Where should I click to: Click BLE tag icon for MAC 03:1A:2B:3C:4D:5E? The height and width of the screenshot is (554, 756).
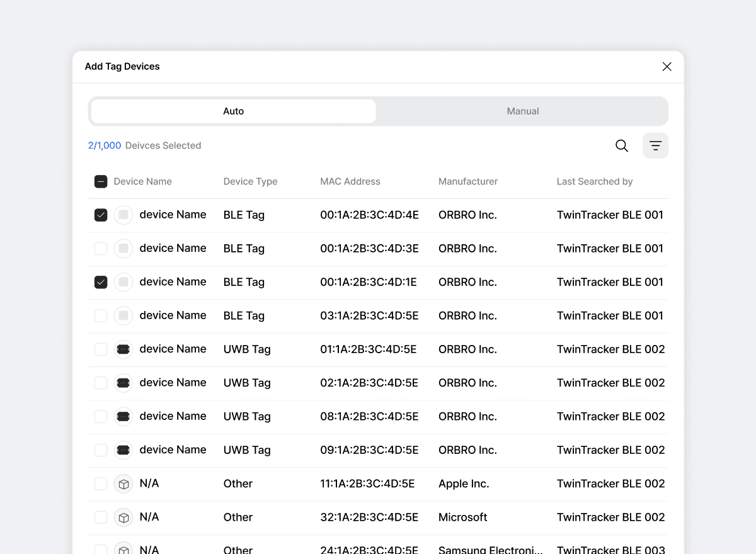123,315
